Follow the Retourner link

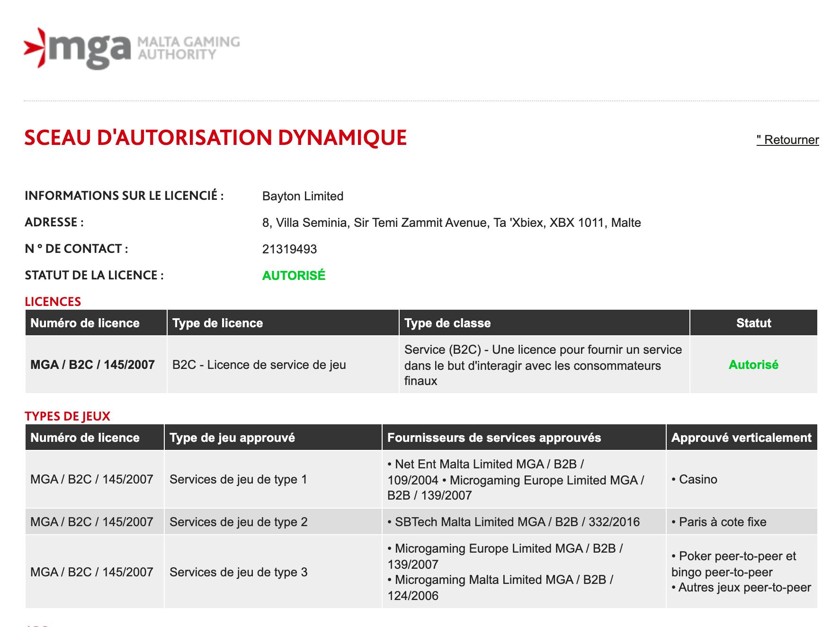click(787, 140)
